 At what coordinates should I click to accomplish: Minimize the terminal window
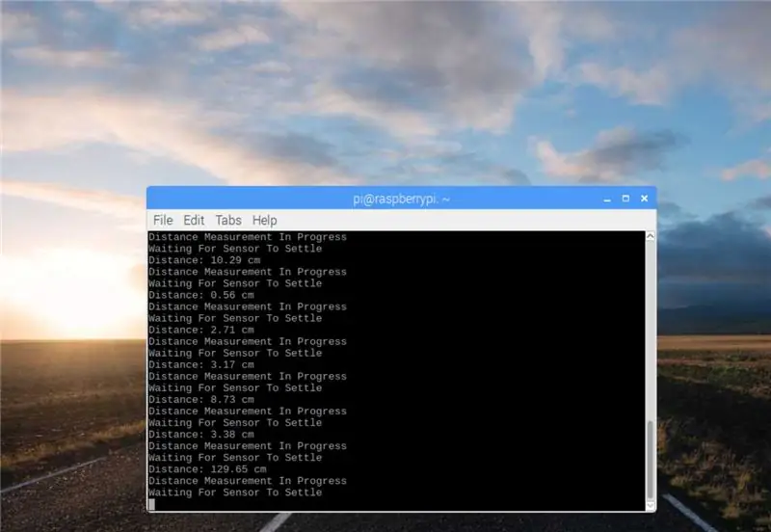[607, 199]
